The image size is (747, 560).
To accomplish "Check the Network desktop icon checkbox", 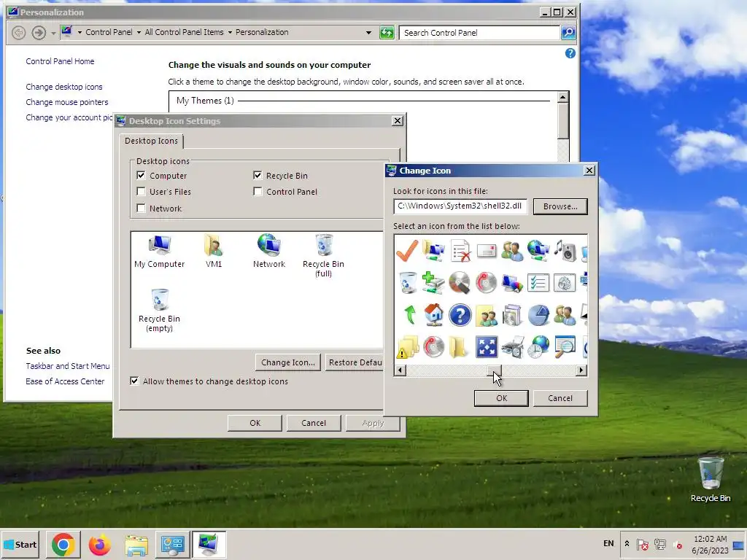I will tap(141, 208).
